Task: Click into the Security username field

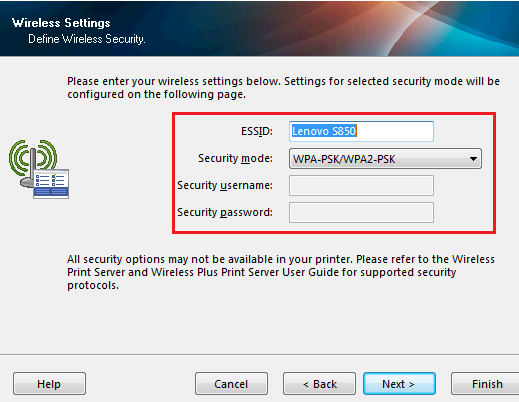Action: tap(361, 185)
